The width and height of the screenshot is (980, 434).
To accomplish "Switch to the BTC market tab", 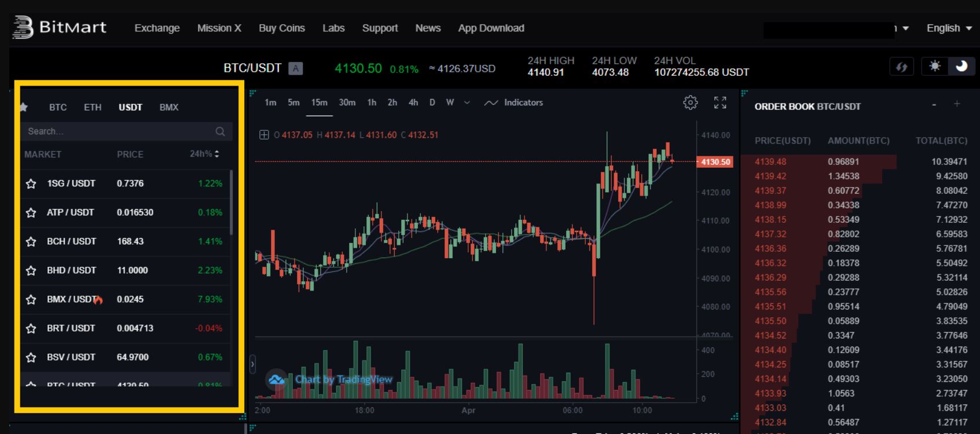I will point(58,107).
